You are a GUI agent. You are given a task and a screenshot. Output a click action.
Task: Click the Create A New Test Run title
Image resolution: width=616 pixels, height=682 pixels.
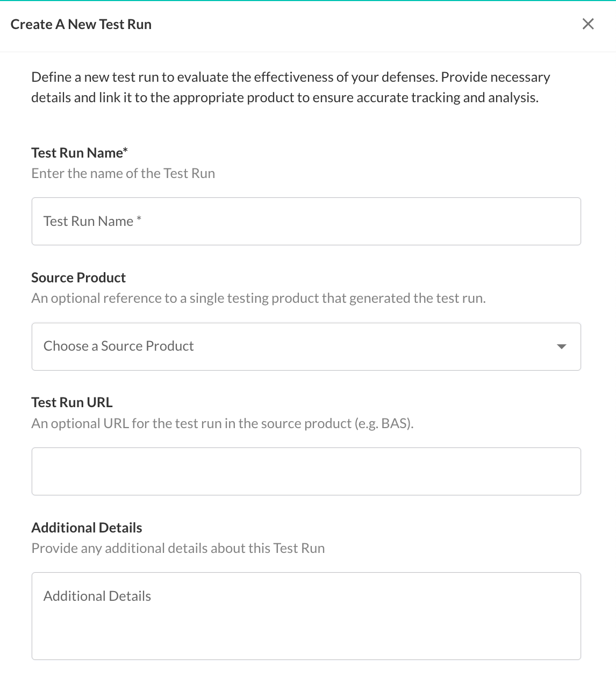81,24
